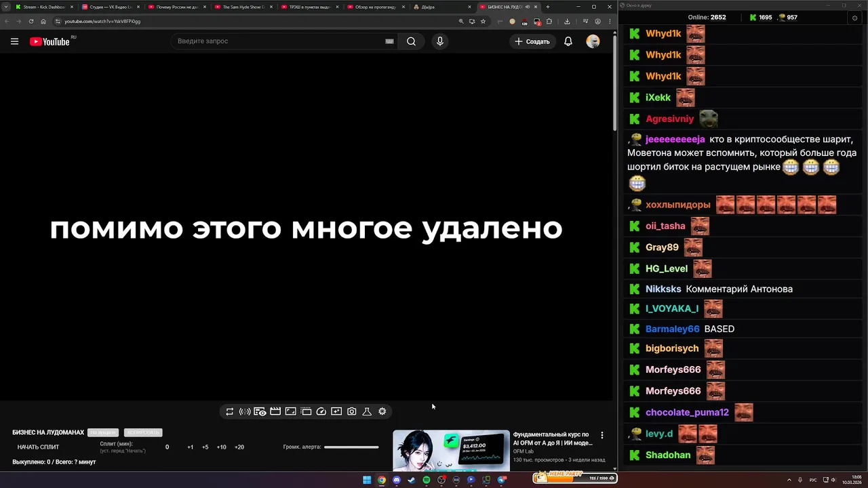Click the eye view icon in player toolbar
The image size is (868, 488).
click(260, 411)
